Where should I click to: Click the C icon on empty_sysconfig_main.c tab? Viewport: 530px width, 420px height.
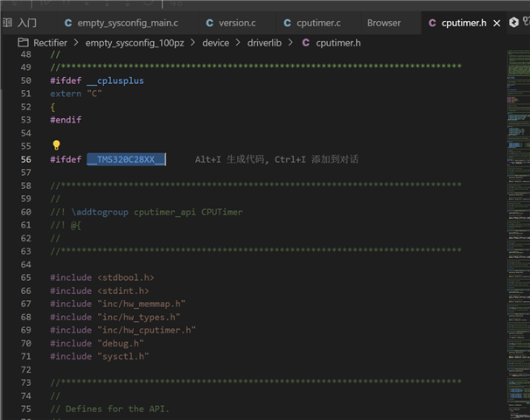pos(68,23)
